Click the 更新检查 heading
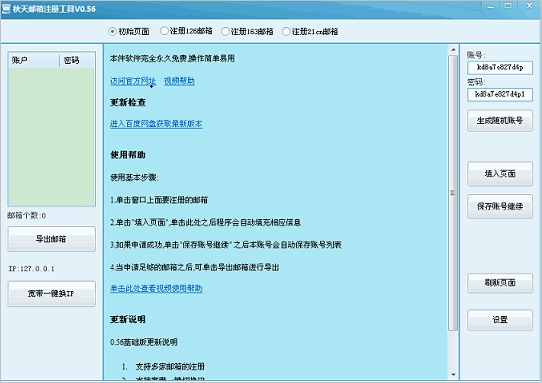This screenshot has width=542, height=383. [x=128, y=102]
